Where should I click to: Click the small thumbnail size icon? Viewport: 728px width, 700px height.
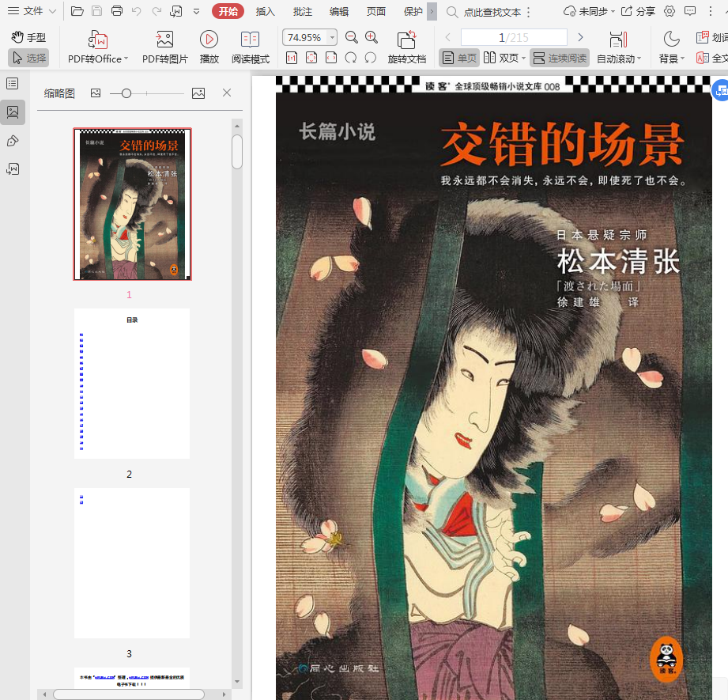click(96, 93)
